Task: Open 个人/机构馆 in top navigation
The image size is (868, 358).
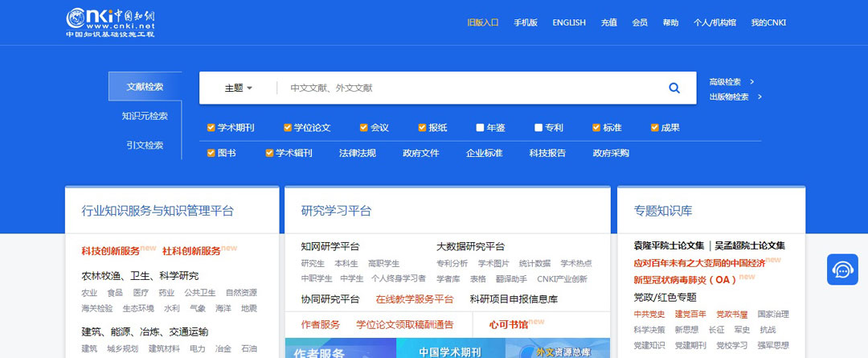Action: 714,23
